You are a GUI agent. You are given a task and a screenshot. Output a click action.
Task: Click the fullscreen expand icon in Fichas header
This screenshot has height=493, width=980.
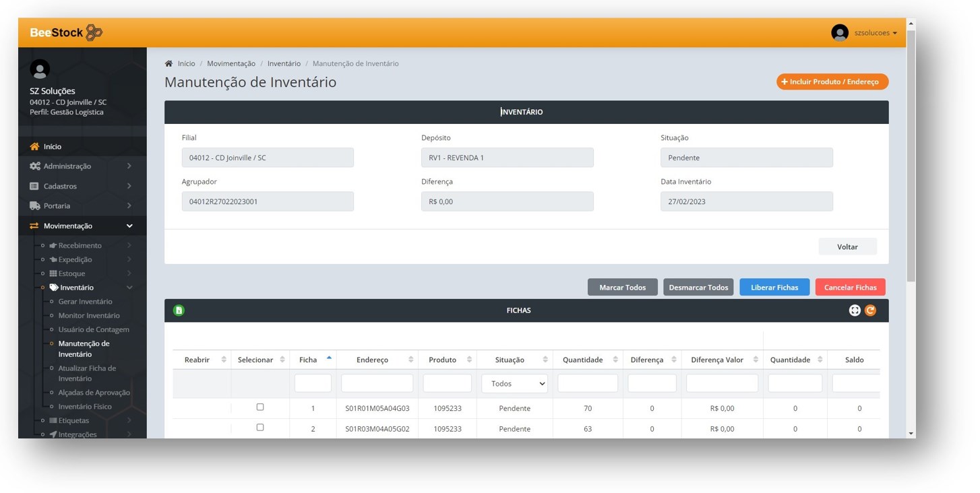point(855,310)
